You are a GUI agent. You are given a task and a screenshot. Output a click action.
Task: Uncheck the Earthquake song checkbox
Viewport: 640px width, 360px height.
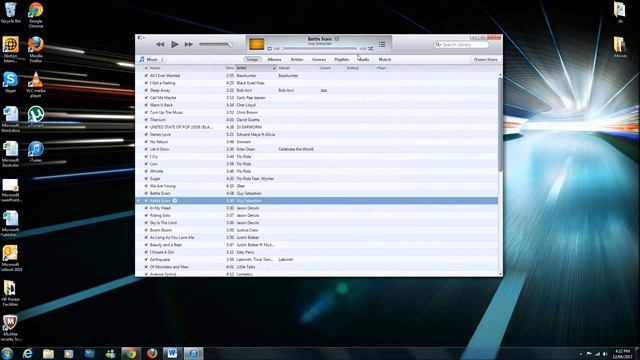pyautogui.click(x=146, y=259)
